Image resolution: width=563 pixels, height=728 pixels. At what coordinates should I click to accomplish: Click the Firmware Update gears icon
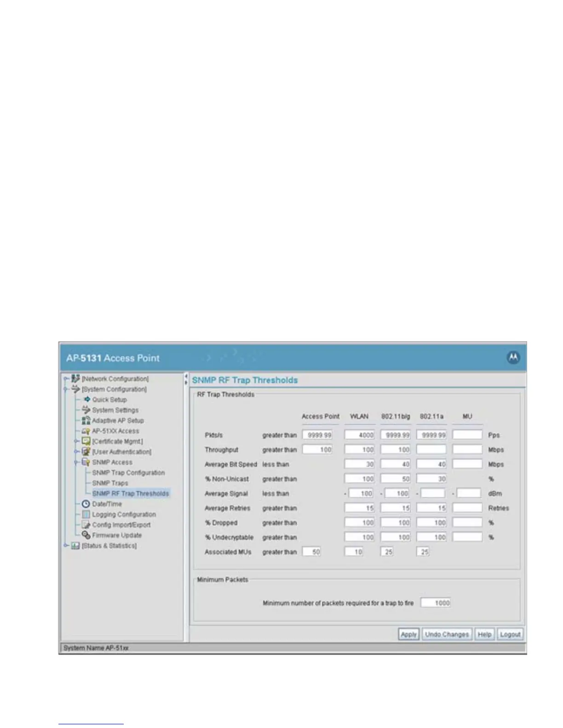tap(86, 535)
